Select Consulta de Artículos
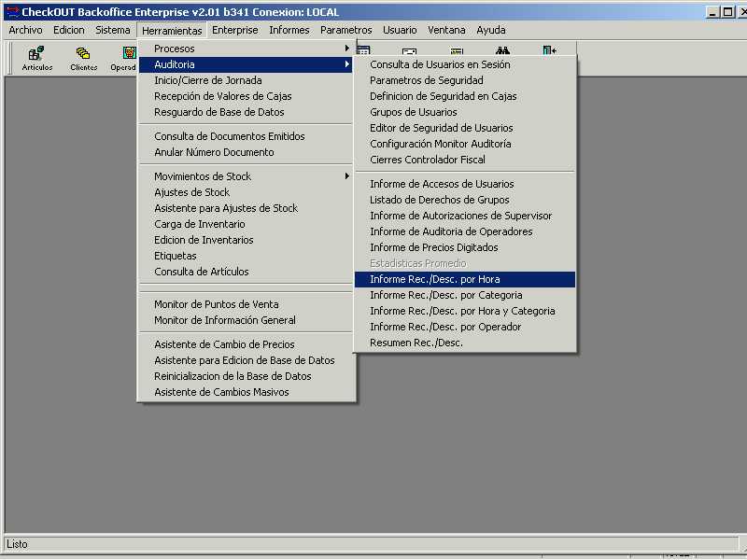Screen dimensions: 747x560 (x=246, y=272)
